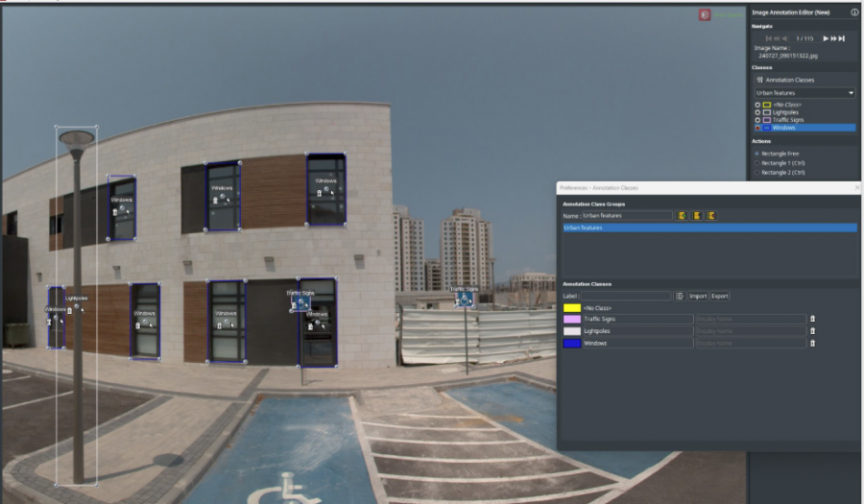Click the red record icon in viewport
This screenshot has width=864, height=504.
[705, 14]
